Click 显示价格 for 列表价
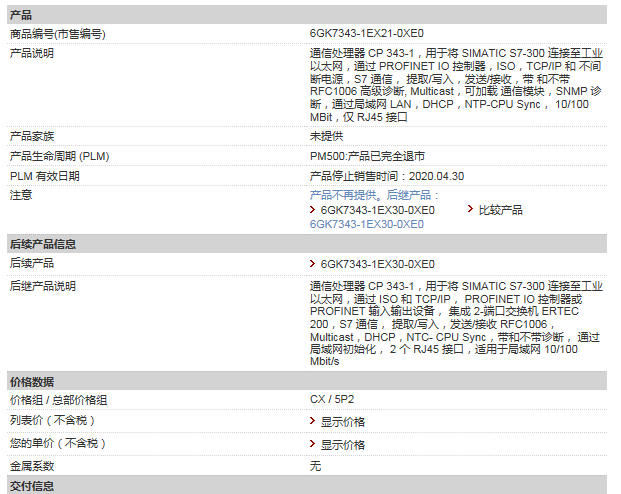Viewport: 621px width, 494px height. click(x=343, y=422)
